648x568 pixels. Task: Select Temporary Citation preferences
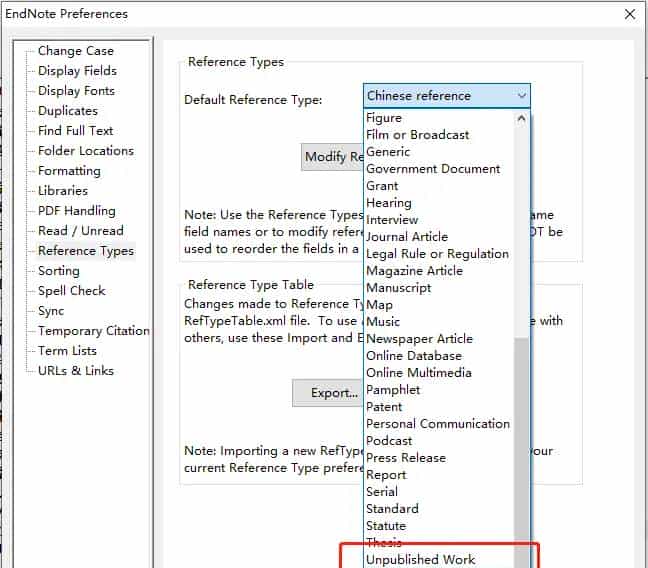(x=94, y=331)
